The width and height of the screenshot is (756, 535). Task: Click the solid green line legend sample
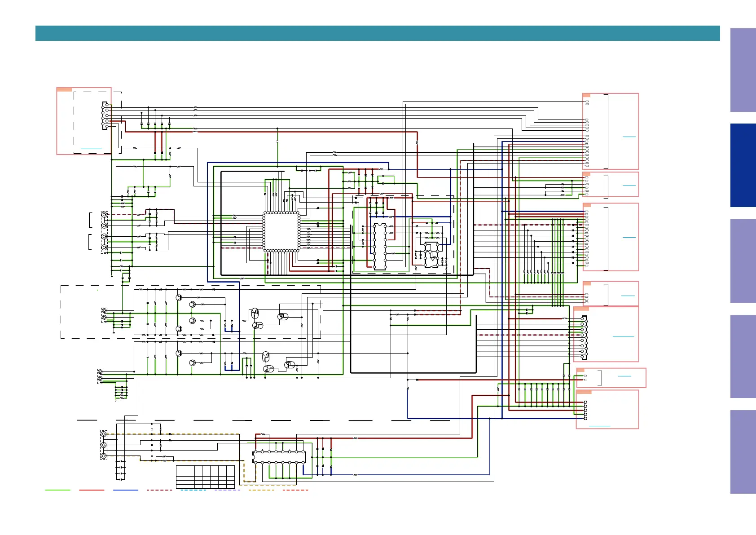[x=57, y=490]
